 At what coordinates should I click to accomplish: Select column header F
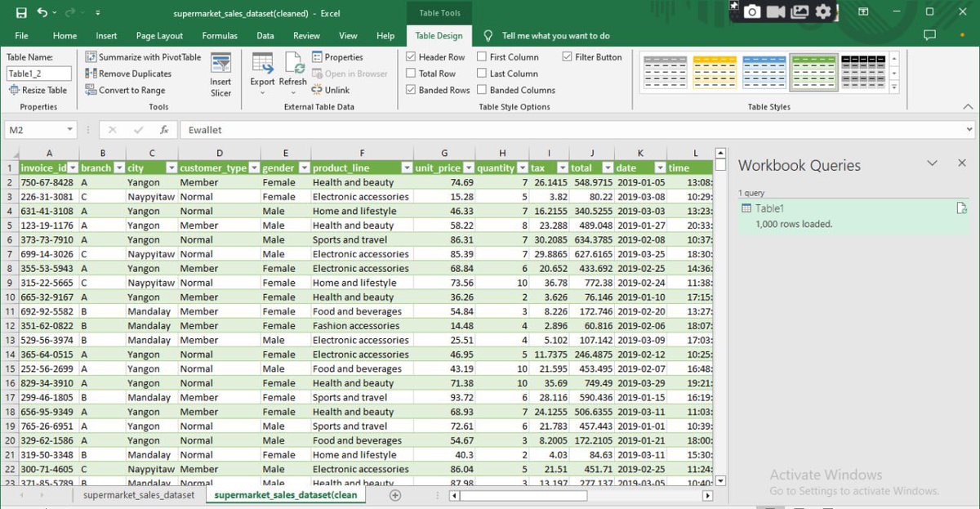pyautogui.click(x=362, y=153)
